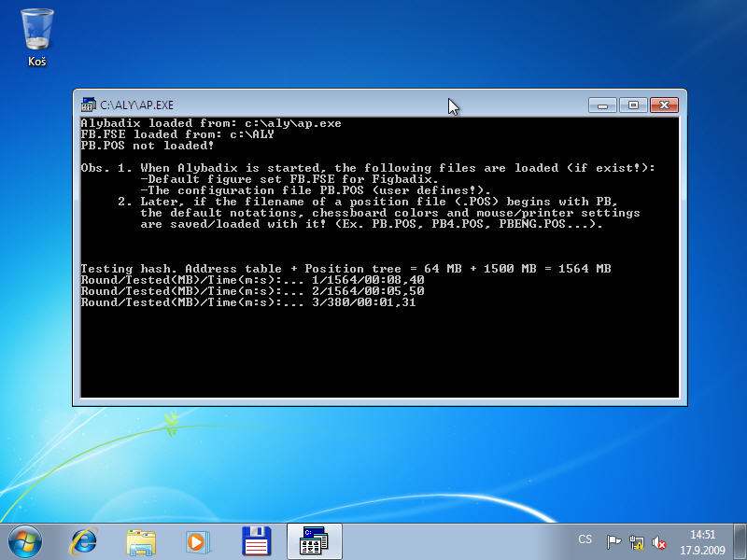Launch Internet Explorer from the taskbar
This screenshot has width=747, height=560.
point(84,542)
